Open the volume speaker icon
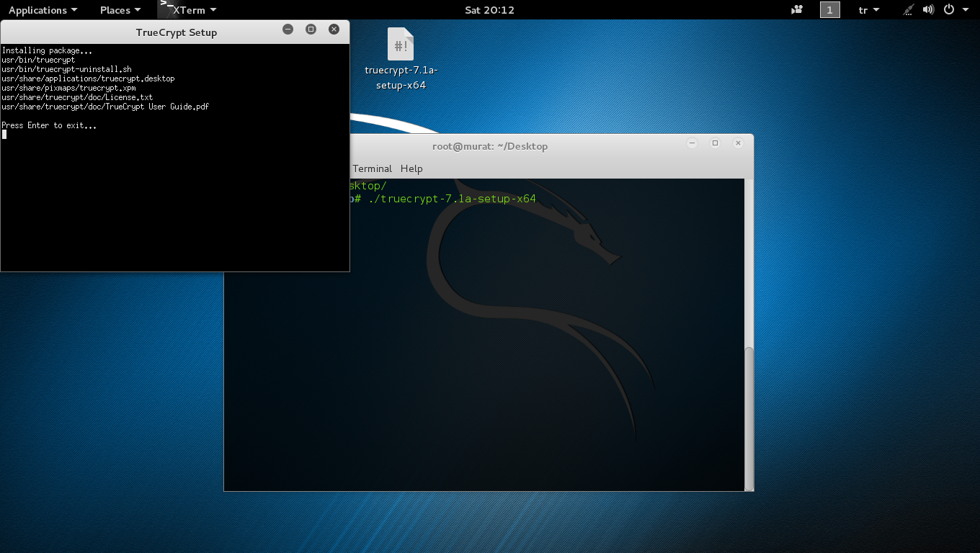The width and height of the screenshot is (980, 553). pos(928,10)
